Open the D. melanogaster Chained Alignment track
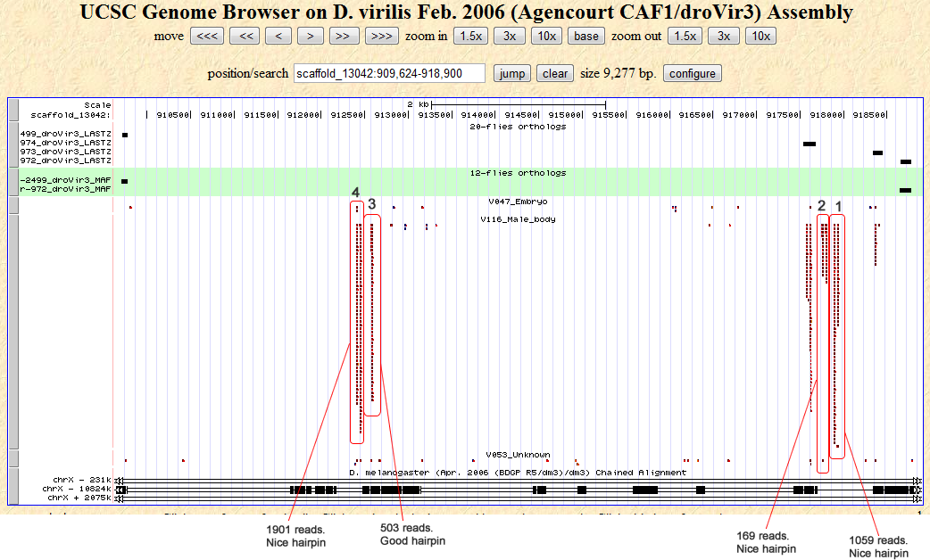 coord(518,473)
